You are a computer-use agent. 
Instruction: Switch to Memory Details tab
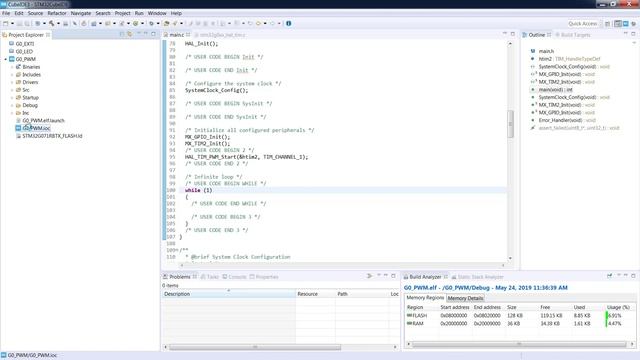pos(465,298)
